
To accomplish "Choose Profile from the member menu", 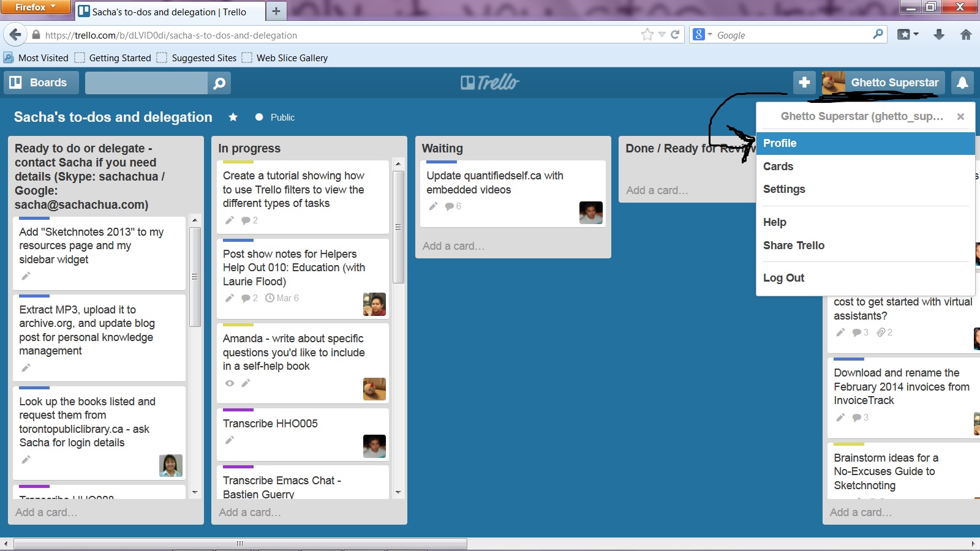I will tap(865, 143).
